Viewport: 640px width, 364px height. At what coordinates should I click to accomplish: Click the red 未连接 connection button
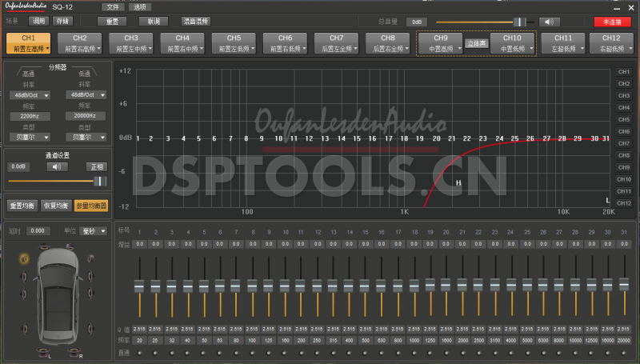(612, 22)
